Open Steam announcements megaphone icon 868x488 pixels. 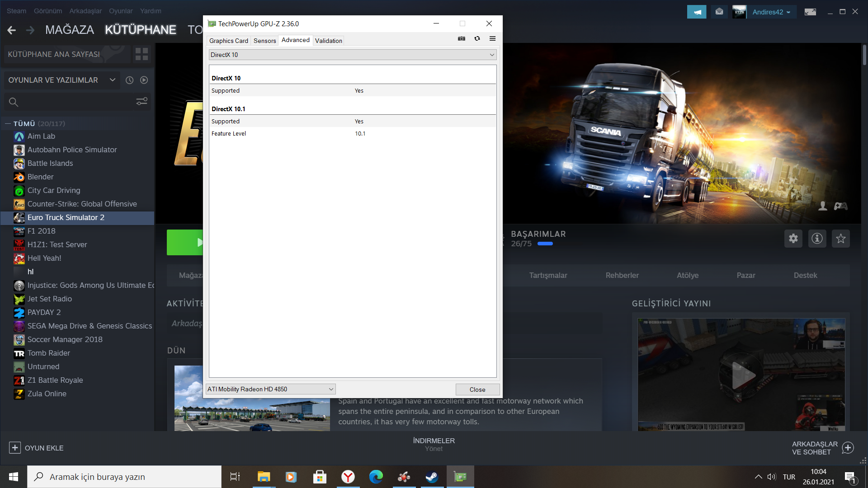coord(696,12)
